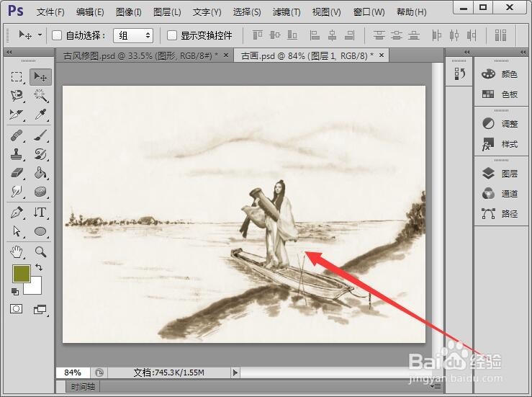The width and height of the screenshot is (532, 397).
Task: Select the Crop tool
Action: (17, 115)
